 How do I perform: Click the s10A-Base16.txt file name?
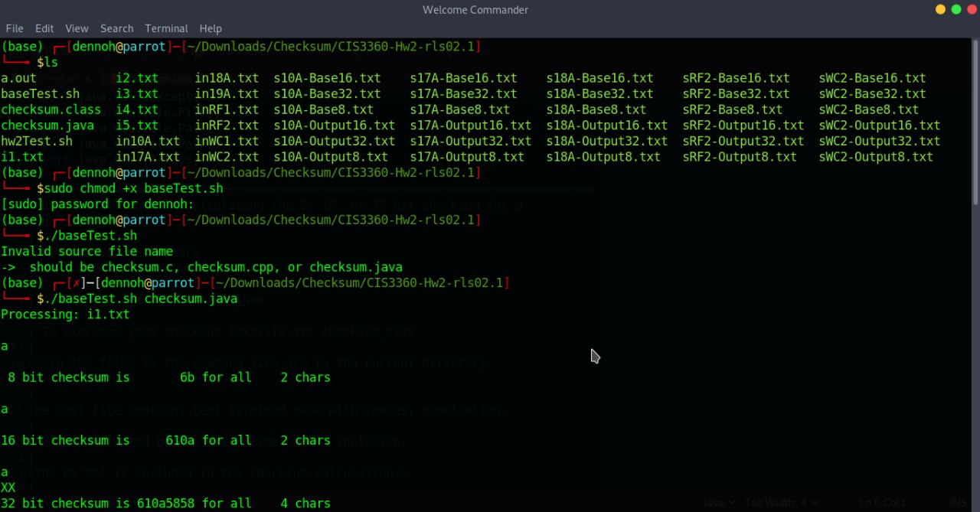point(327,78)
